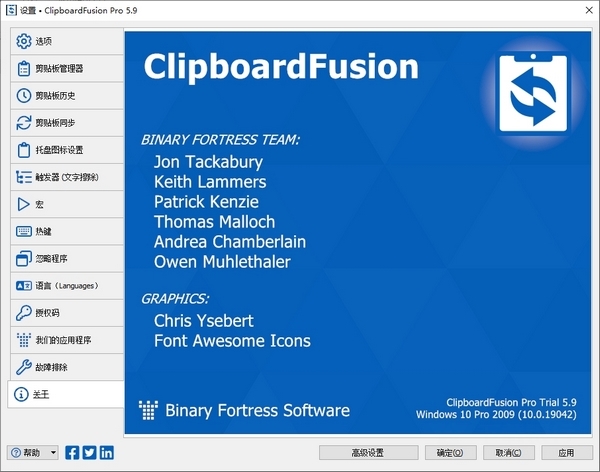The image size is (600, 472).
Task: Click the clipboard manager icon beside 剪贴板管理器
Action: 24,69
